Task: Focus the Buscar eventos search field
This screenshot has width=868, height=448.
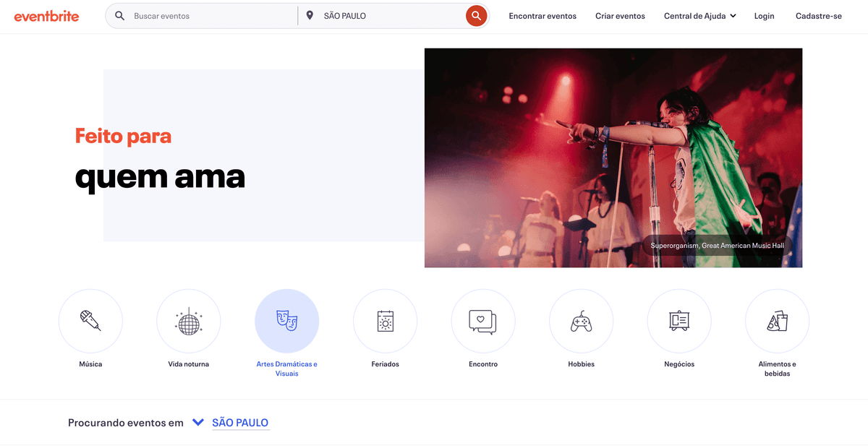Action: pyautogui.click(x=210, y=16)
